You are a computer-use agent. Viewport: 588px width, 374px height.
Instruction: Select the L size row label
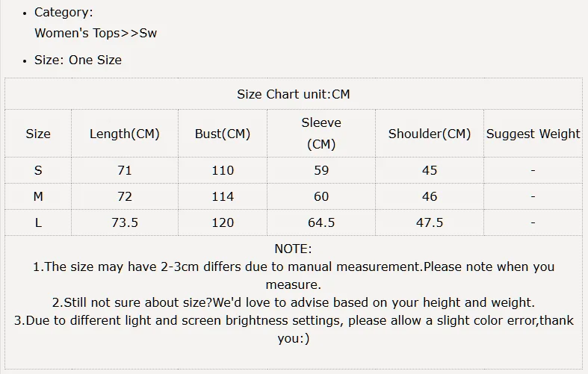38,222
